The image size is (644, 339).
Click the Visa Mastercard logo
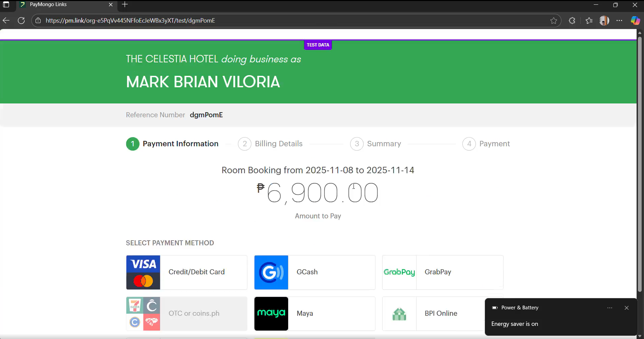tap(143, 272)
